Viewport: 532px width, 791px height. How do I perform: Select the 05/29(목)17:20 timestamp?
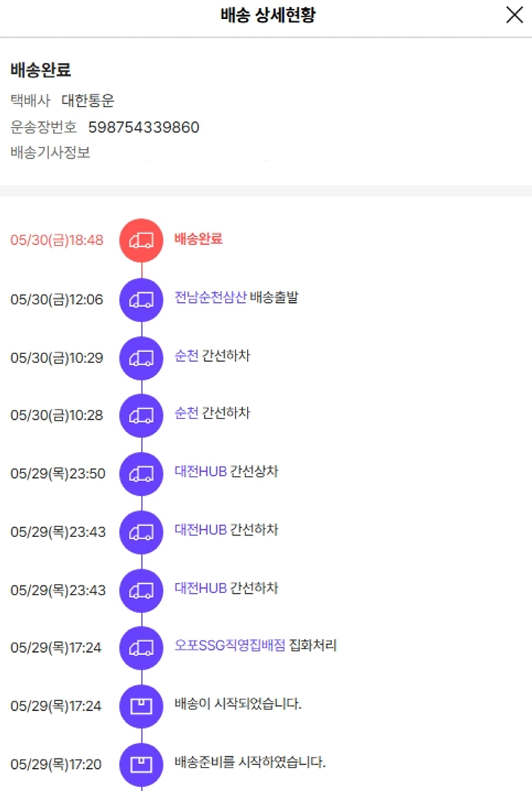[x=56, y=765]
